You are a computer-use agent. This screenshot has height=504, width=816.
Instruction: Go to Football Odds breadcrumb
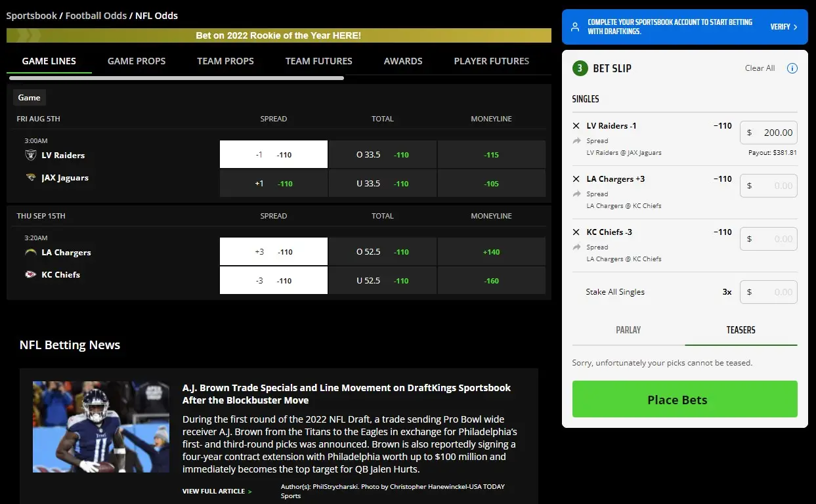(x=96, y=15)
